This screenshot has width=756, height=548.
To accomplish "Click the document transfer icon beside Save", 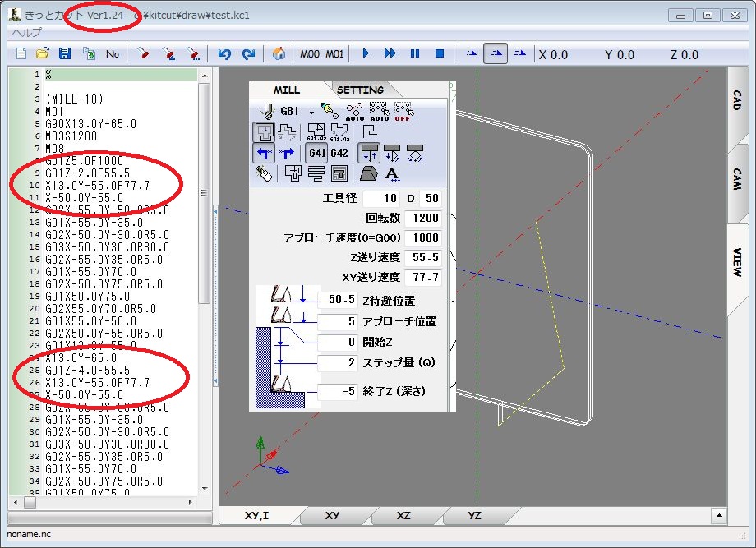I will point(89,53).
